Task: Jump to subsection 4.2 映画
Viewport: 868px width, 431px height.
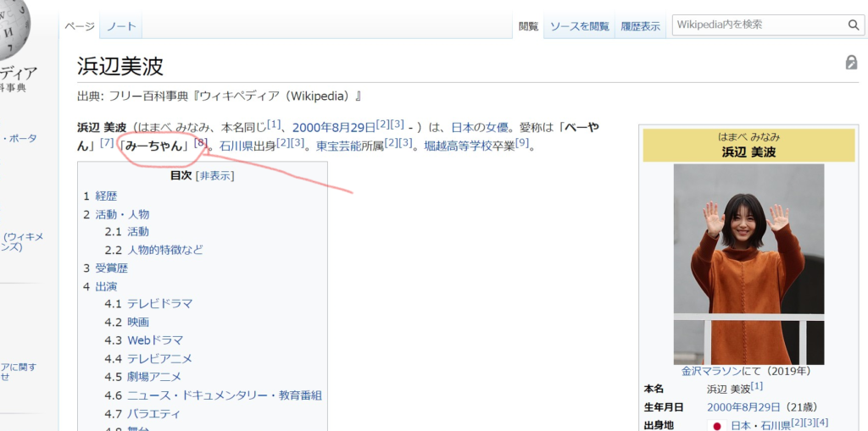Action: coord(127,322)
